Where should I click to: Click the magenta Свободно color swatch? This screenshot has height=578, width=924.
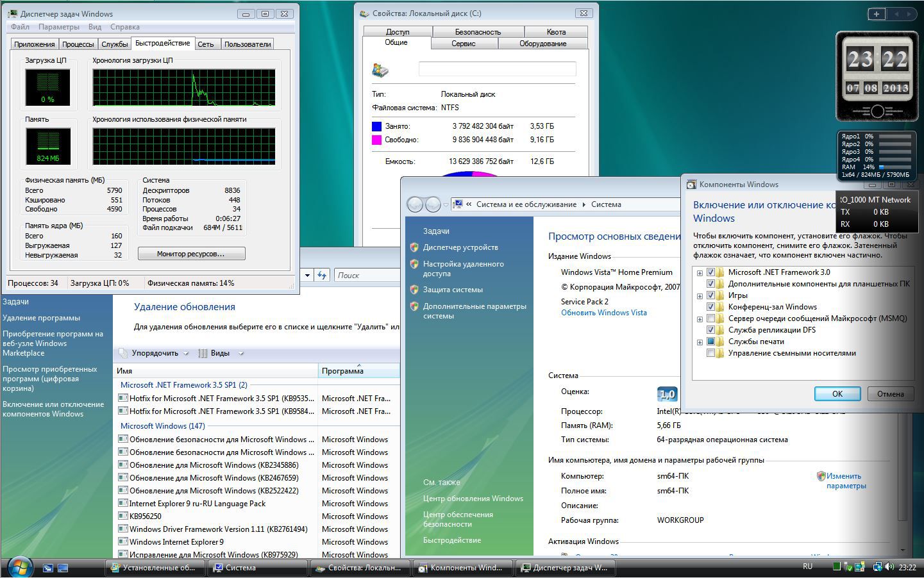click(376, 140)
